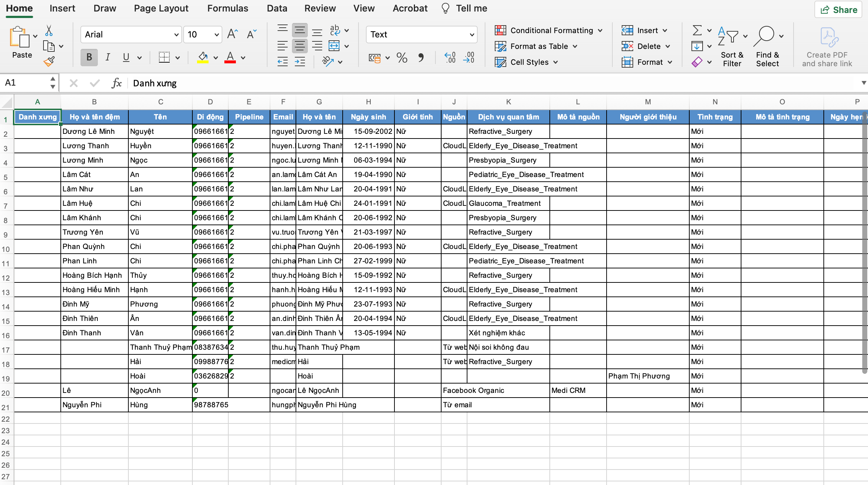Open the Page Layout tab

coord(161,8)
